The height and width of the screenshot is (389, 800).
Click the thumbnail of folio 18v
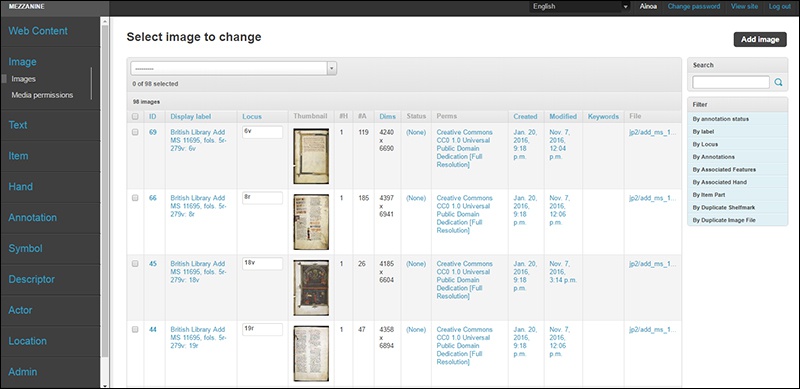[x=311, y=287]
